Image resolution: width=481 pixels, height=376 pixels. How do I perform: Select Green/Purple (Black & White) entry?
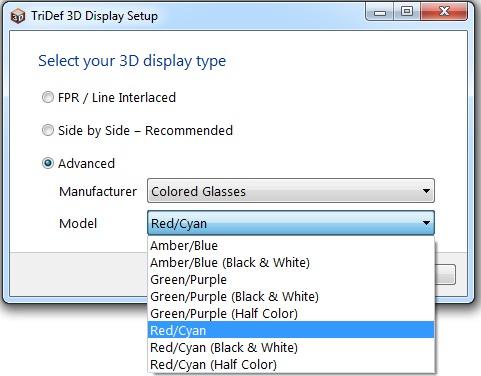coord(291,297)
